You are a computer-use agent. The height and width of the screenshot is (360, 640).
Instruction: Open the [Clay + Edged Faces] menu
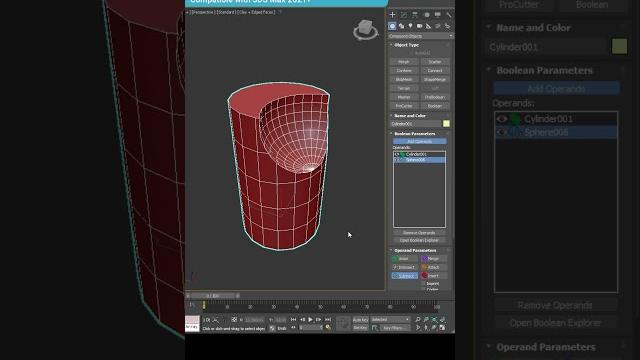pyautogui.click(x=257, y=12)
